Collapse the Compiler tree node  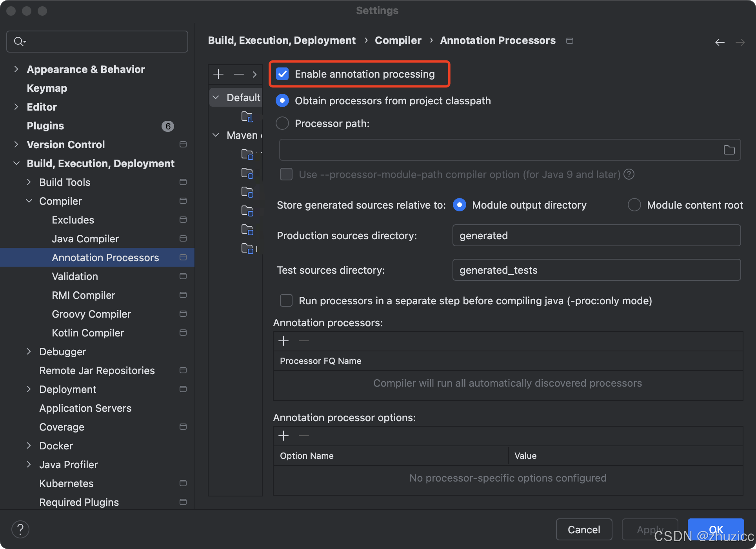click(x=29, y=201)
